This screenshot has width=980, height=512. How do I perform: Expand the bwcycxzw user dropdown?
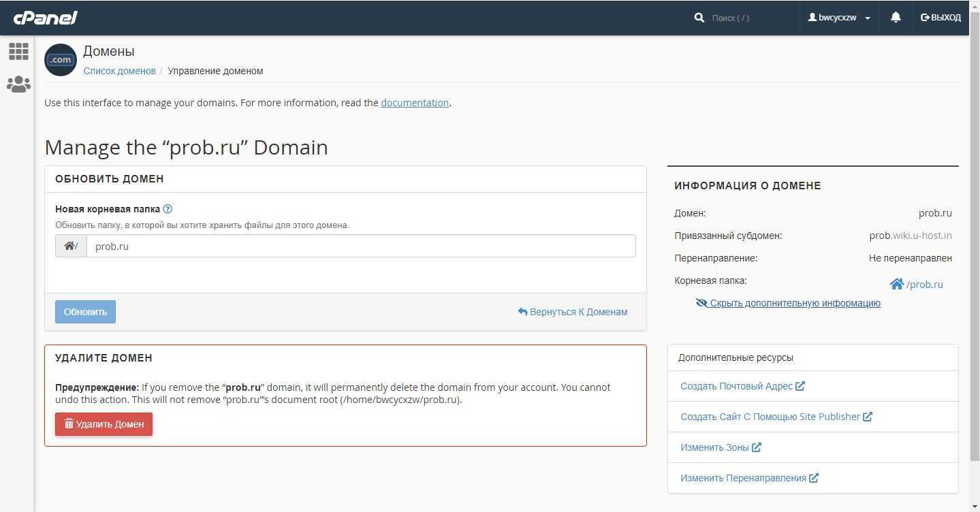coord(839,18)
